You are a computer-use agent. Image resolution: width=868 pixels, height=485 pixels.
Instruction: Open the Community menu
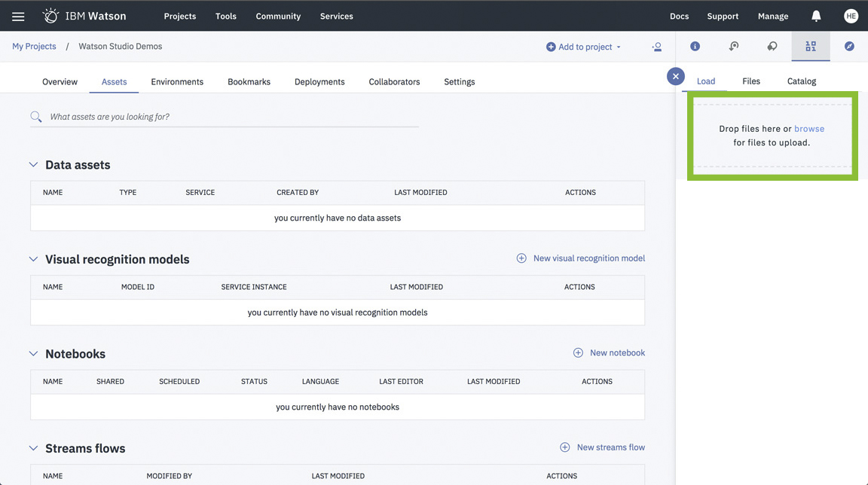coord(278,16)
